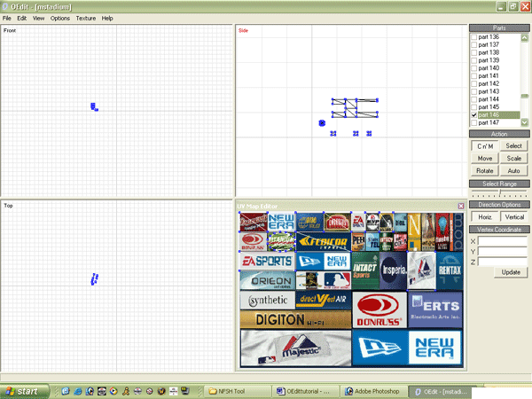The height and width of the screenshot is (399, 532).
Task: Choose the Move action button
Action: pyautogui.click(x=485, y=159)
